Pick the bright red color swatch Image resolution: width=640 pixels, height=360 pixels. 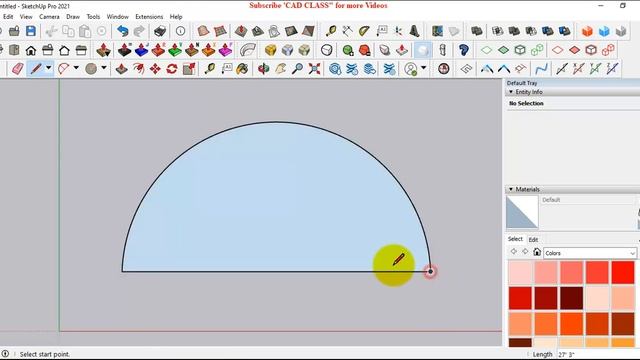pos(622,272)
